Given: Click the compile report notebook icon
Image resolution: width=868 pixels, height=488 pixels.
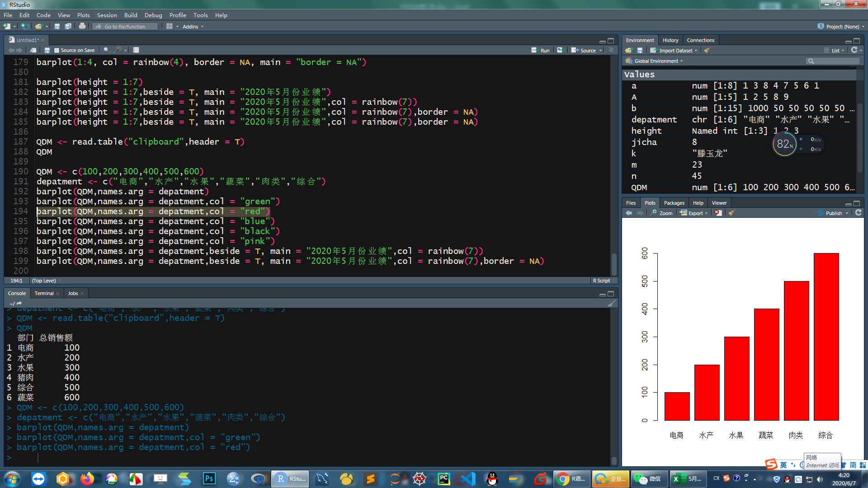Looking at the screenshot, I should [136, 50].
